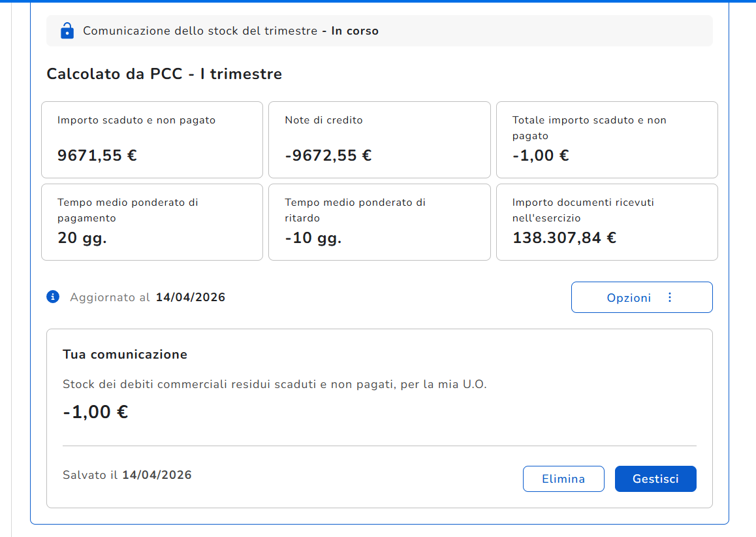
Task: Click the Comunicazione dello stock status banner text
Action: coord(230,31)
